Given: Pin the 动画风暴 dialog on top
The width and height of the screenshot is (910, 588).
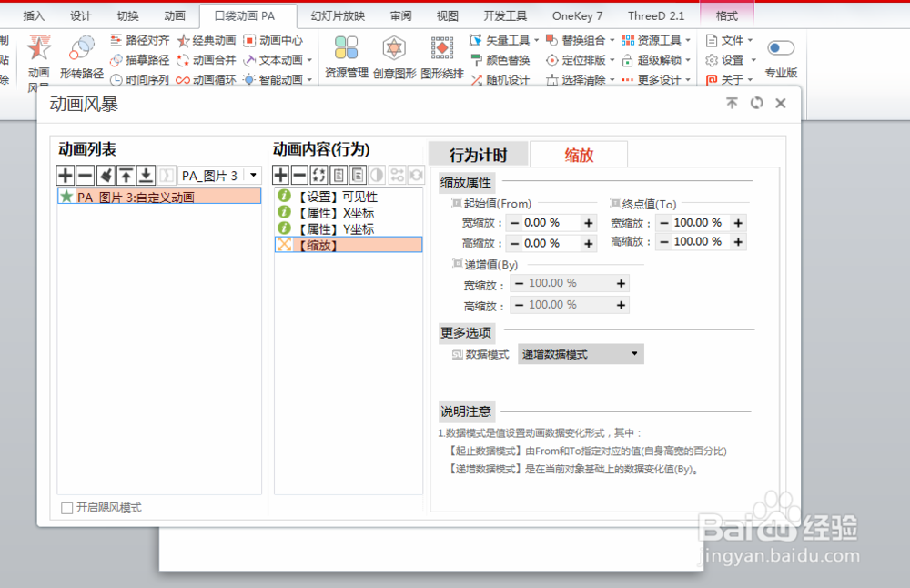Looking at the screenshot, I should point(732,103).
